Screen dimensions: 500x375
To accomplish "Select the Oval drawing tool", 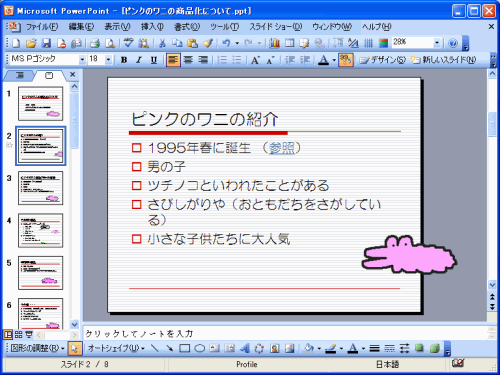I will point(200,348).
